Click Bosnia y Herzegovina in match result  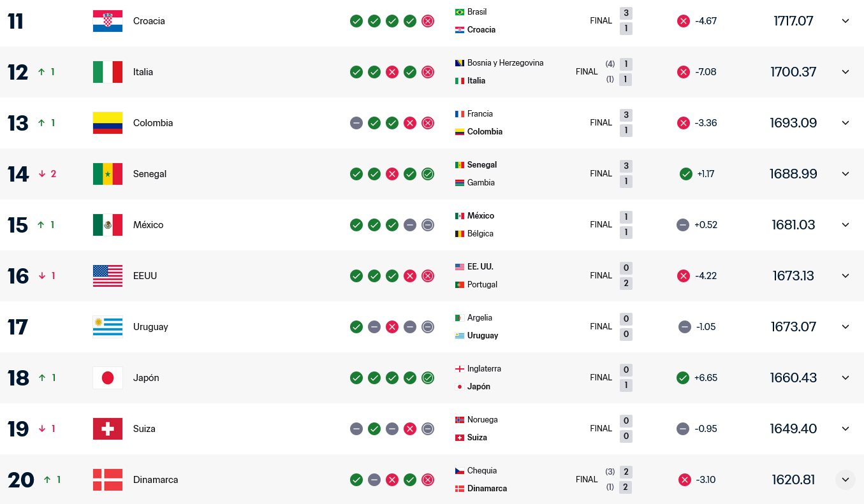[505, 63]
